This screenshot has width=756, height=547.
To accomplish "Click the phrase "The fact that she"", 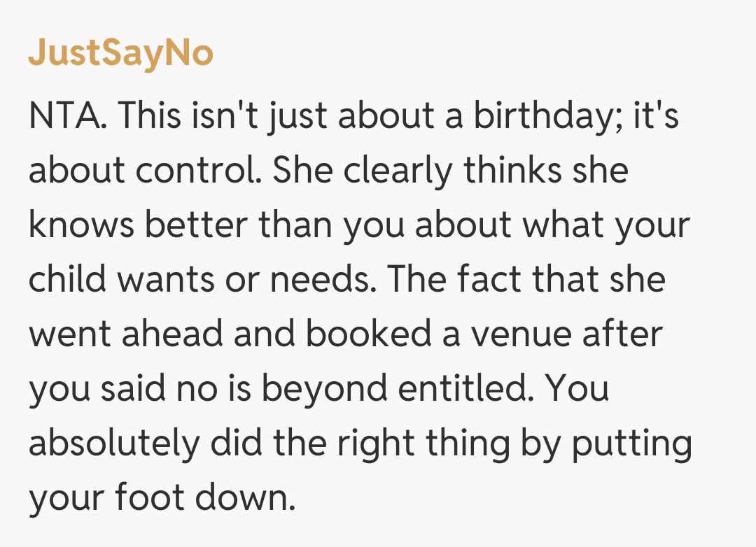I will tap(526, 279).
